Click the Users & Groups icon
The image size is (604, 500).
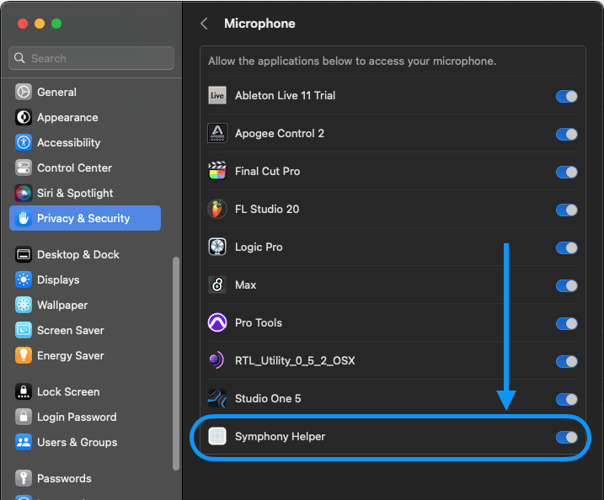(23, 442)
